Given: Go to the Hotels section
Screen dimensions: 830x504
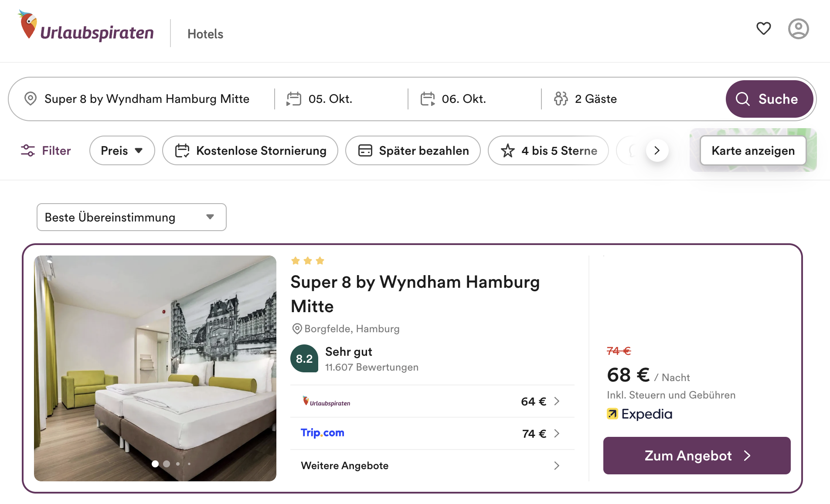Looking at the screenshot, I should click(x=205, y=34).
